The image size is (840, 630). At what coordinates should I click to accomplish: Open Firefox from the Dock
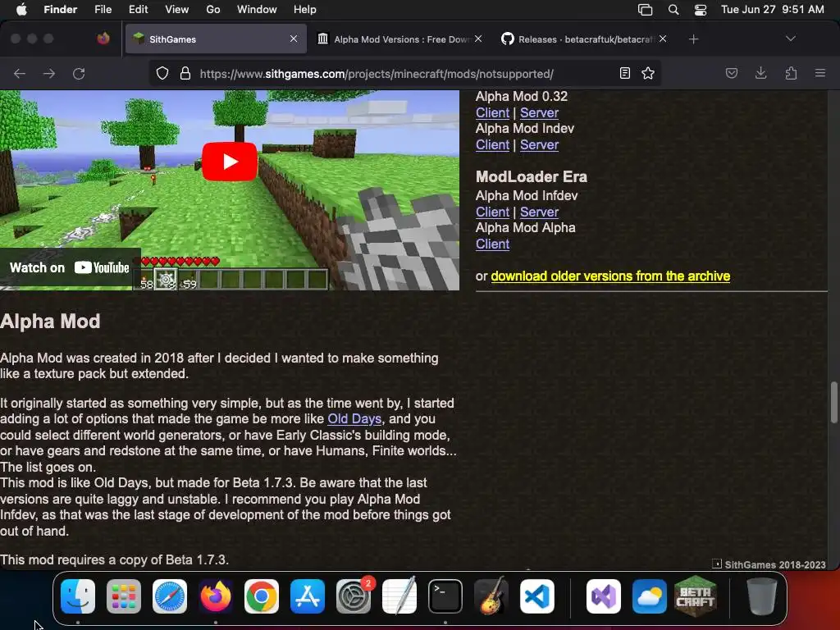216,596
